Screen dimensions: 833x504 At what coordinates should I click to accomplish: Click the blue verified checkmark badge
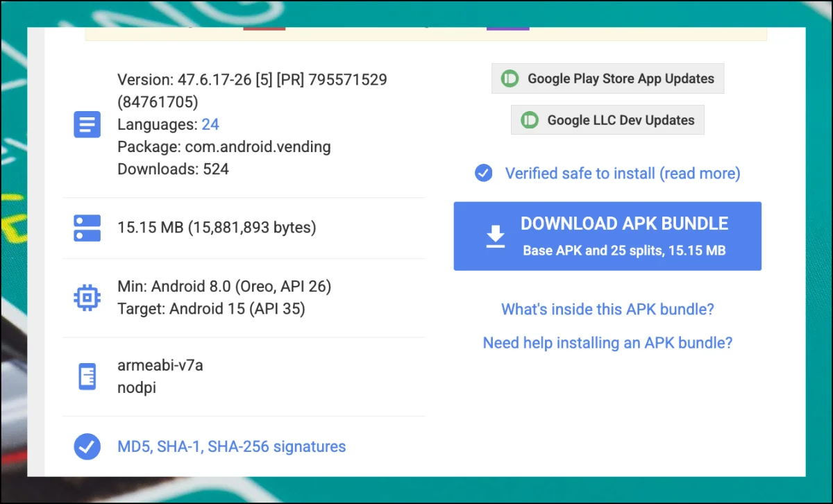[484, 173]
